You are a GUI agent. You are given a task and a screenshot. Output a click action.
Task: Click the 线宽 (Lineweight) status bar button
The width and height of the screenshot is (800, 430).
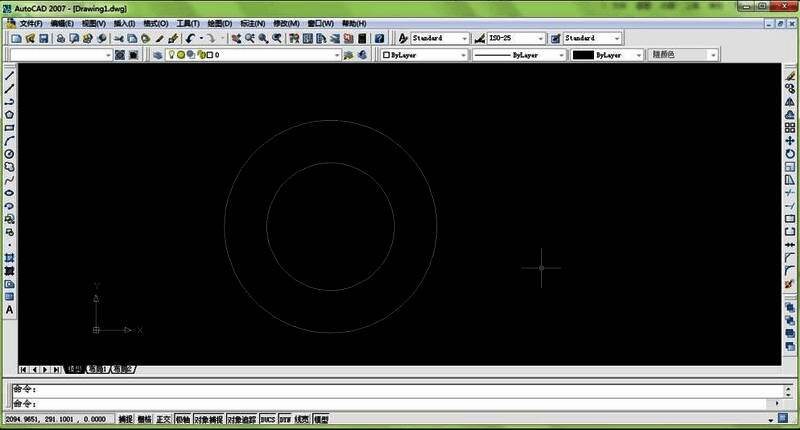301,419
